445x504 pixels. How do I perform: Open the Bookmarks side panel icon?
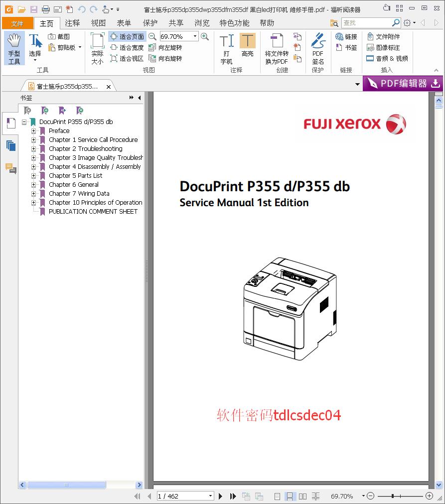(10, 124)
